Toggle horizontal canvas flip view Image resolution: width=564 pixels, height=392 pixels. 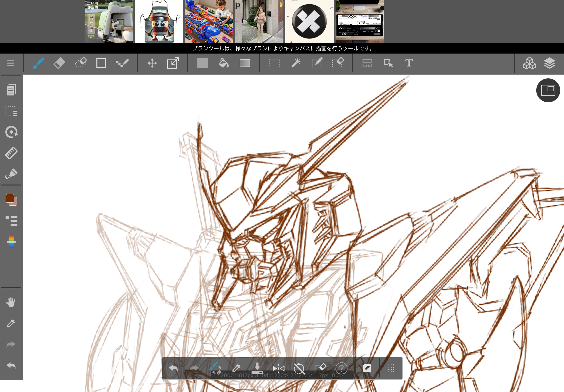[x=278, y=368]
